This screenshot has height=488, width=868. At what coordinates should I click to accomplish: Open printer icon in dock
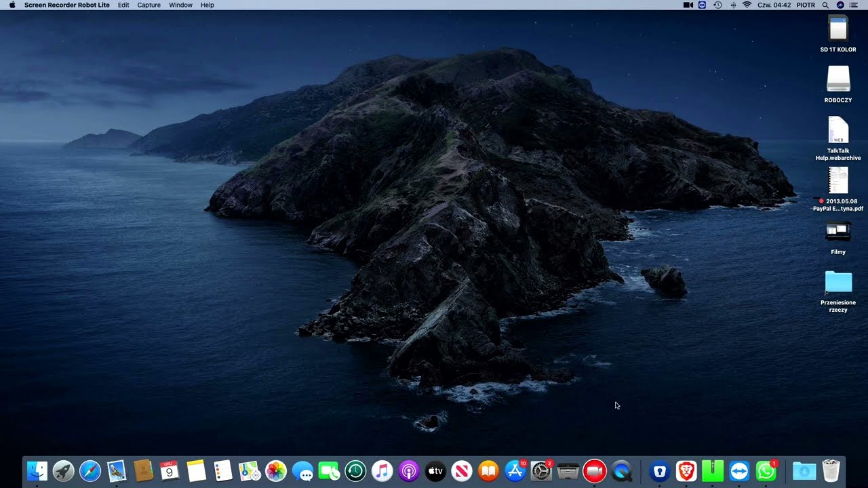(568, 470)
